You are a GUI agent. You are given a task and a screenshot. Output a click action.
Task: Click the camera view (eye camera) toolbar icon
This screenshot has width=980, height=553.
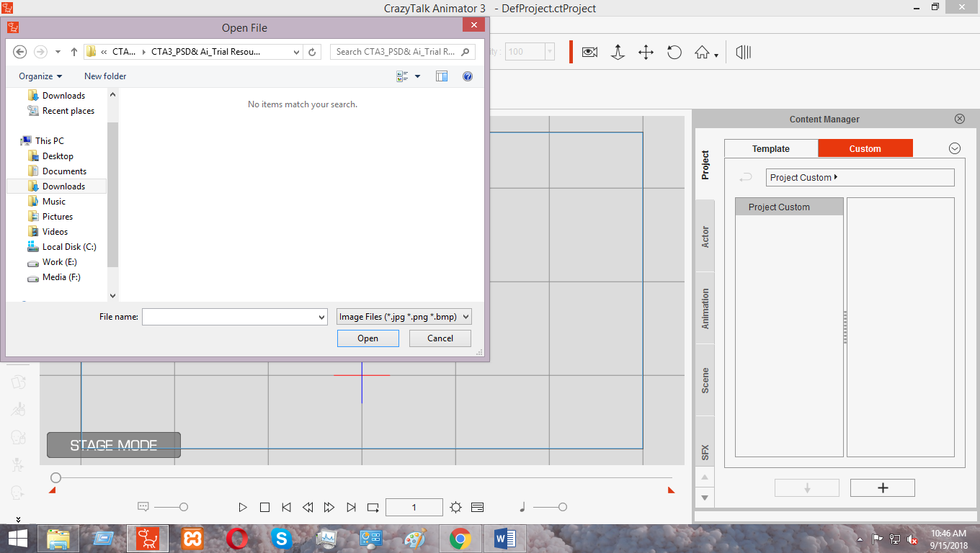pos(590,52)
